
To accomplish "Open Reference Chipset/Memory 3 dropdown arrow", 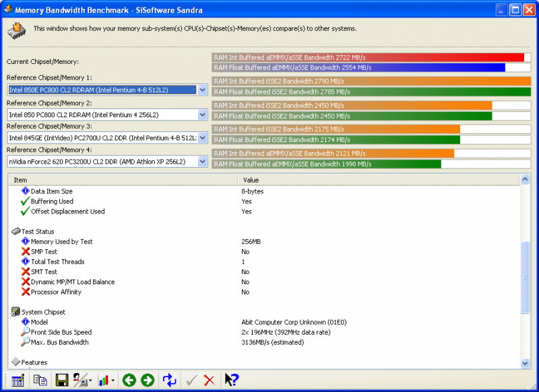I will (x=203, y=138).
